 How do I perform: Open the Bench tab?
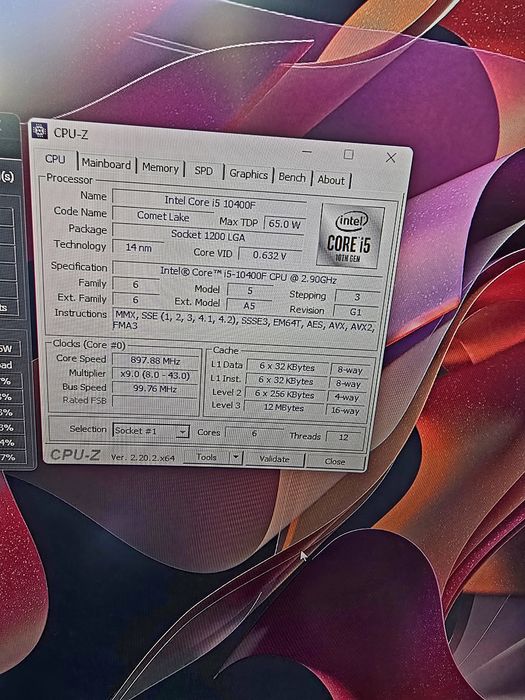292,177
